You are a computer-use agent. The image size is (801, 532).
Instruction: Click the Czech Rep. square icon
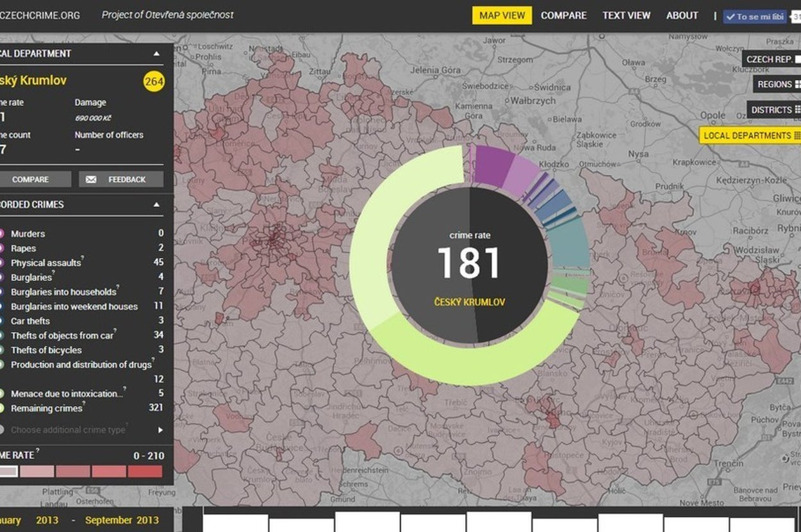797,60
